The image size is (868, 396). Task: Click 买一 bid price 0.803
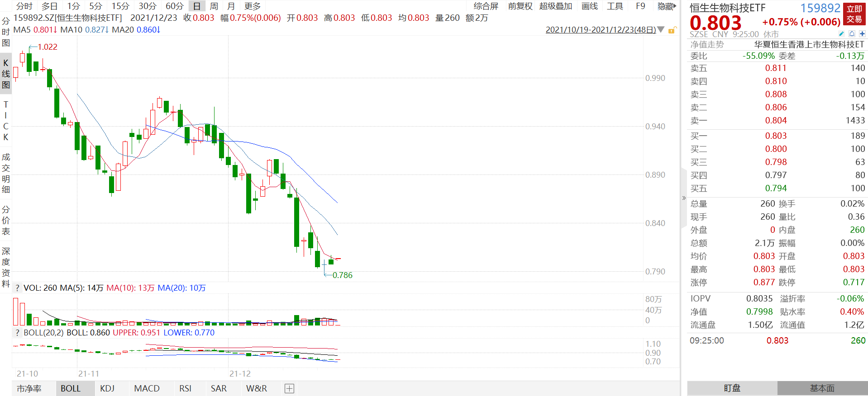click(776, 136)
